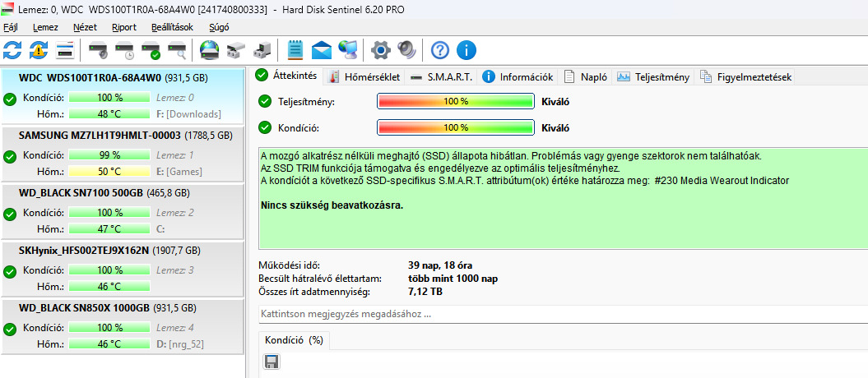Click the computer with drives toolbar icon
868x378 pixels.
pyautogui.click(x=262, y=50)
